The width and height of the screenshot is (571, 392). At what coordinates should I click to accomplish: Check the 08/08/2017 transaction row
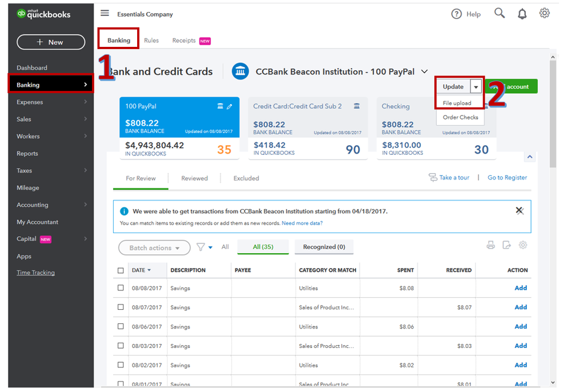pyautogui.click(x=121, y=287)
